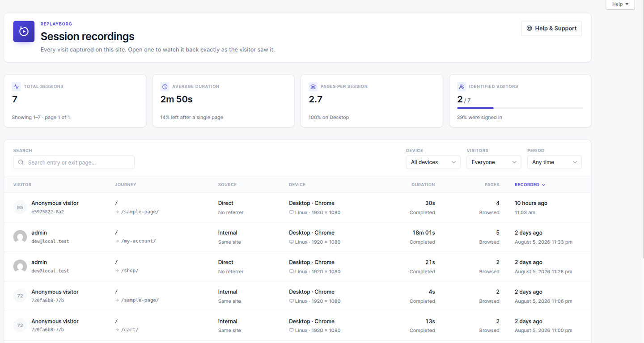
Task: Click the Journey column header
Action: 126,185
